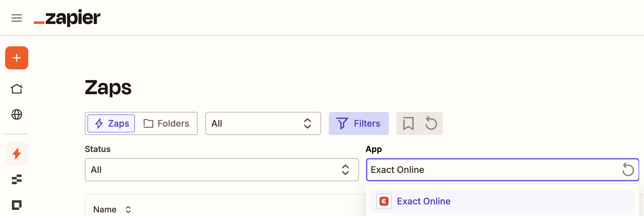The width and height of the screenshot is (644, 216).
Task: Reset filters with circular arrow icon
Action: pyautogui.click(x=431, y=123)
